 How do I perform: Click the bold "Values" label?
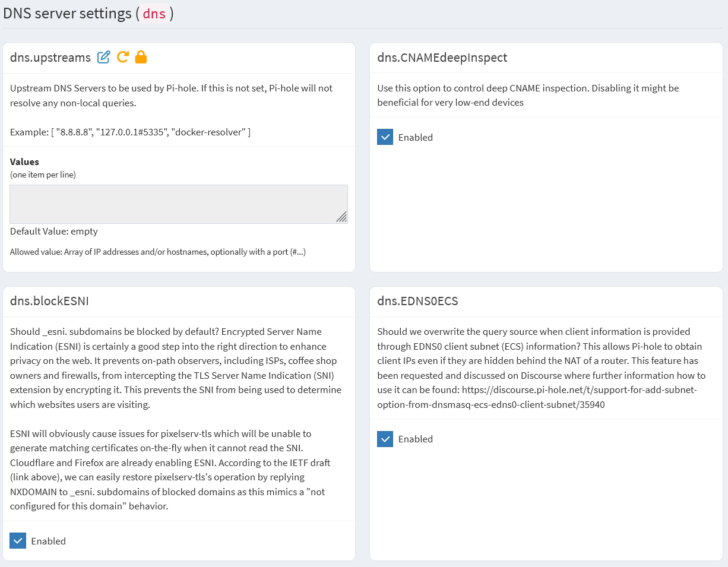coord(24,161)
